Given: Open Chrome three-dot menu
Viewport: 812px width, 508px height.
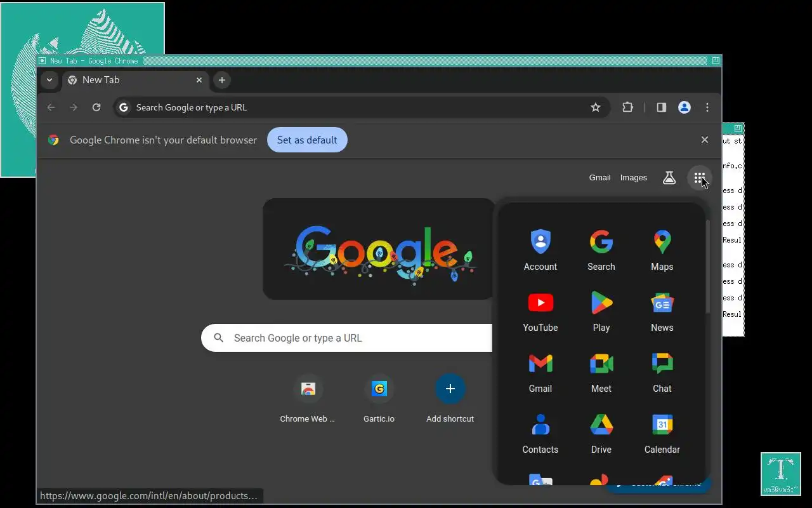Looking at the screenshot, I should [x=707, y=107].
